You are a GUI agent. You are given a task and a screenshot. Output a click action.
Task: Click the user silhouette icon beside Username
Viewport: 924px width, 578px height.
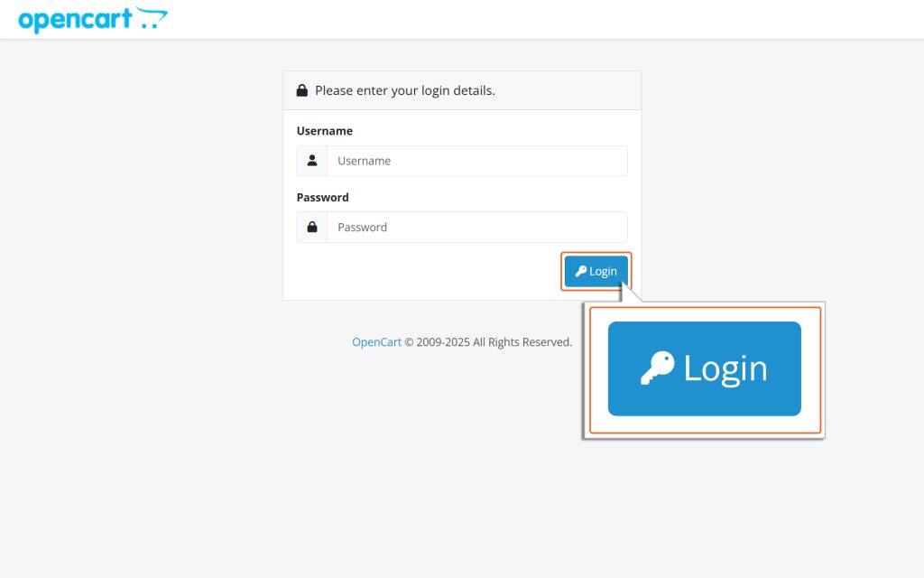pos(312,161)
